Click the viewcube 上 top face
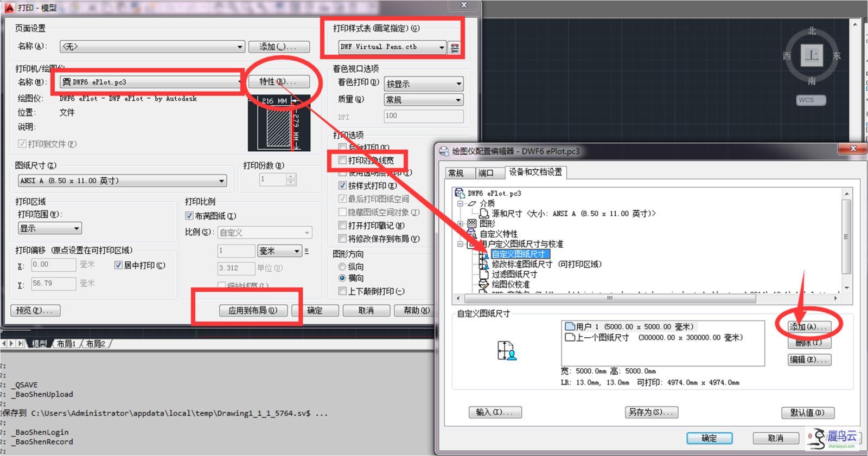Screen dimensions: 868x456 [x=812, y=55]
